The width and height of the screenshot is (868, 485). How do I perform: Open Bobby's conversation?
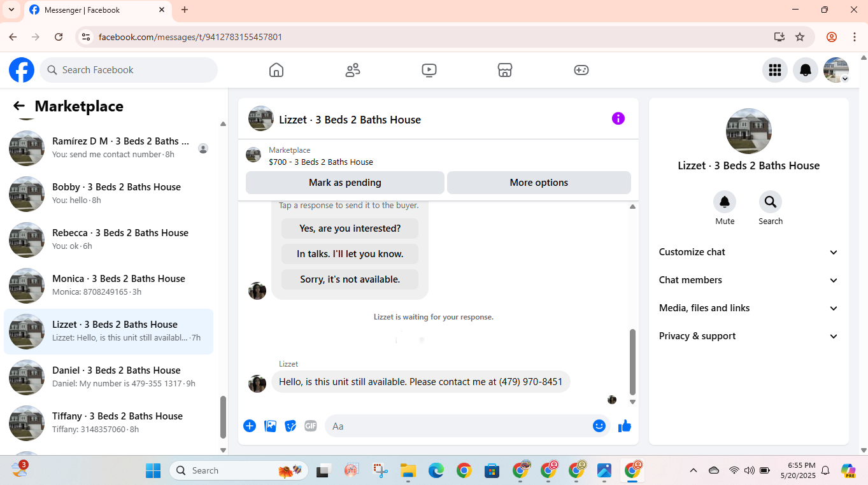click(109, 194)
